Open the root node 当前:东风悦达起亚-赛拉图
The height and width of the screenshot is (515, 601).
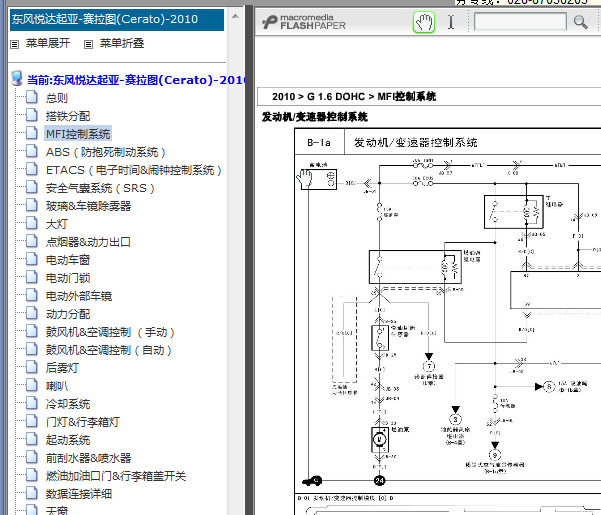(x=135, y=80)
